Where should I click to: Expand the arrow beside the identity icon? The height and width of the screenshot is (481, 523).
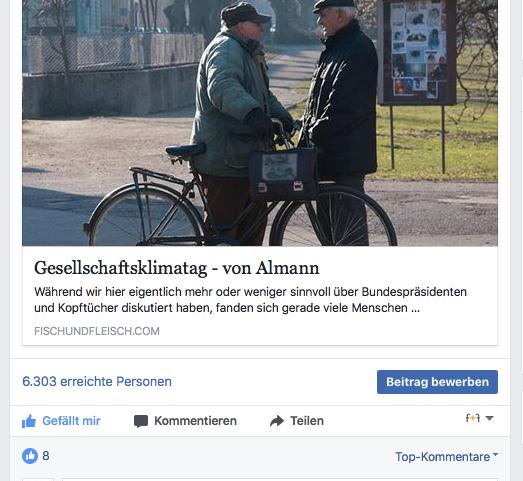point(489,418)
